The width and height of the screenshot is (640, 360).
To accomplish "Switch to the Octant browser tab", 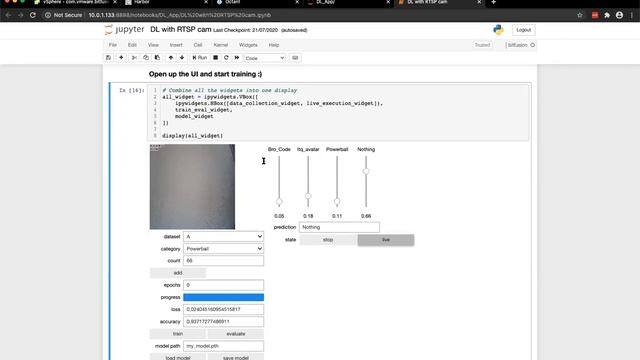I will click(x=258, y=2).
